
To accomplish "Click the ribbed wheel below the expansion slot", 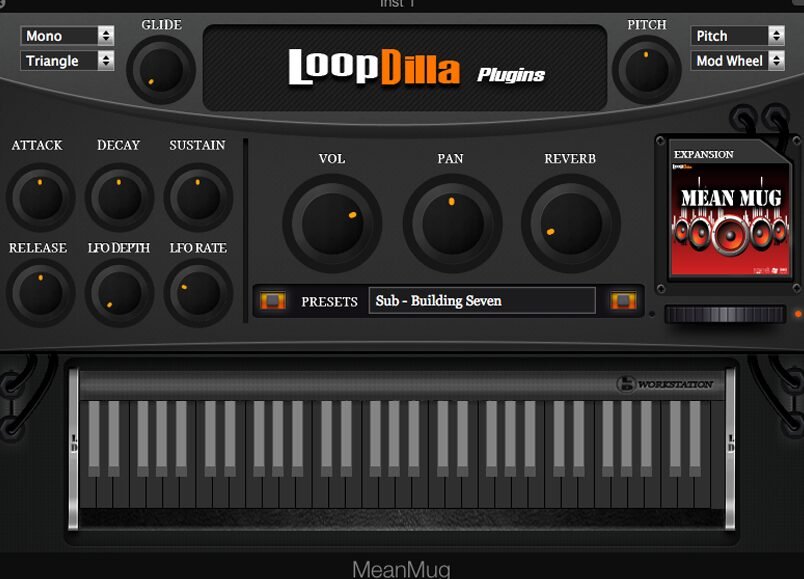I will coord(725,314).
